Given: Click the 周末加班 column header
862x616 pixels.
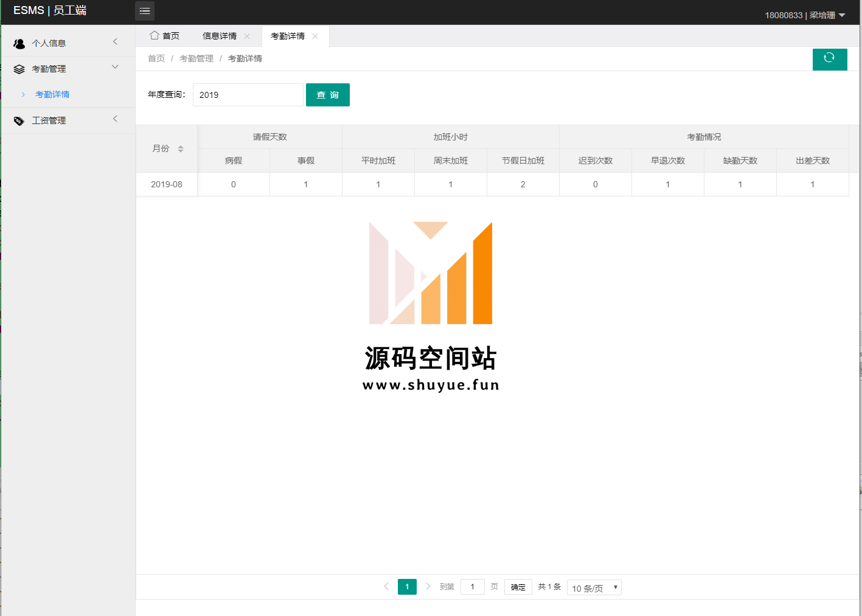Looking at the screenshot, I should [451, 161].
